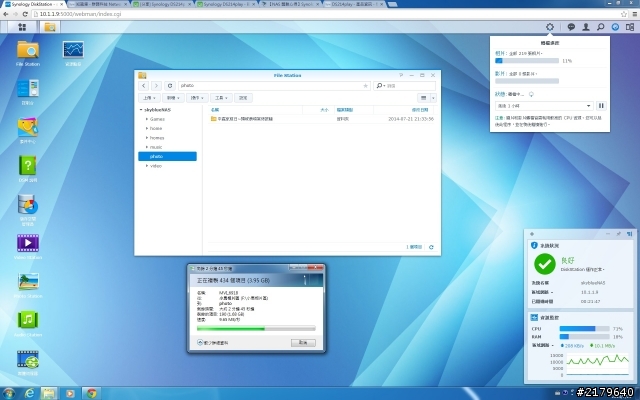640x400 pixels.
Task: Toggle the widgets panel icon in top bar
Action: [x=630, y=27]
